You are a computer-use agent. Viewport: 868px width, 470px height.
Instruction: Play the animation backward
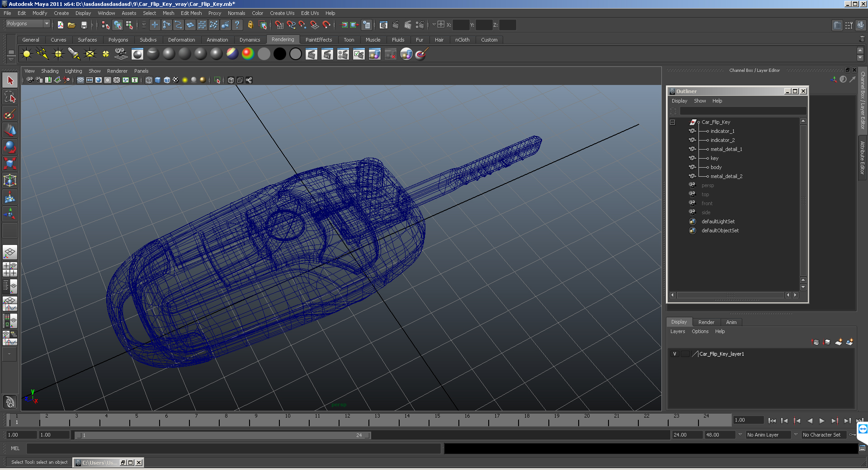pos(810,421)
